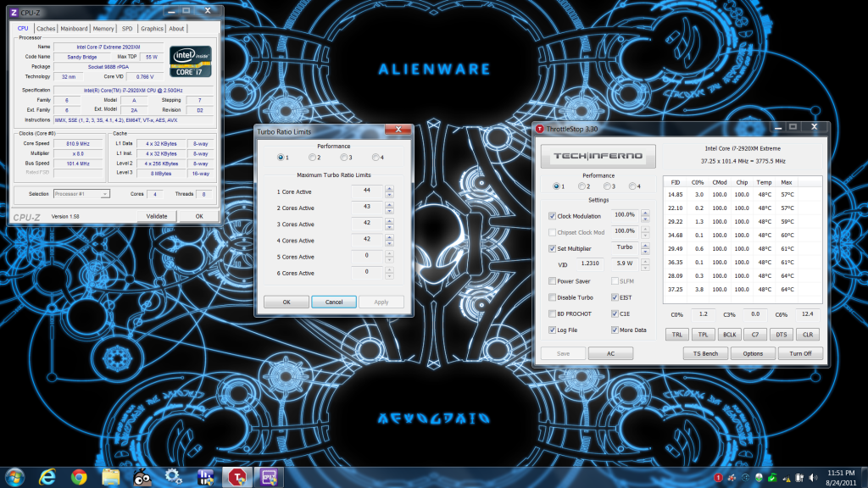
Task: Click the TechInferno logo in ThrottleStop
Action: [598, 156]
